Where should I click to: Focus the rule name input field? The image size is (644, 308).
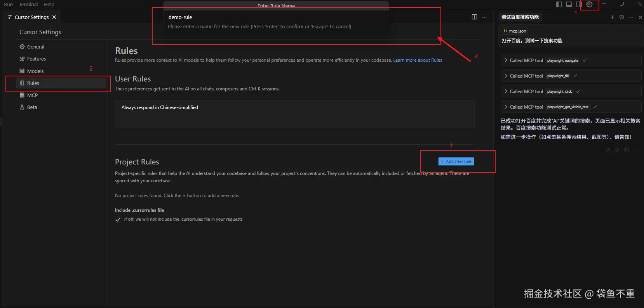tap(276, 17)
